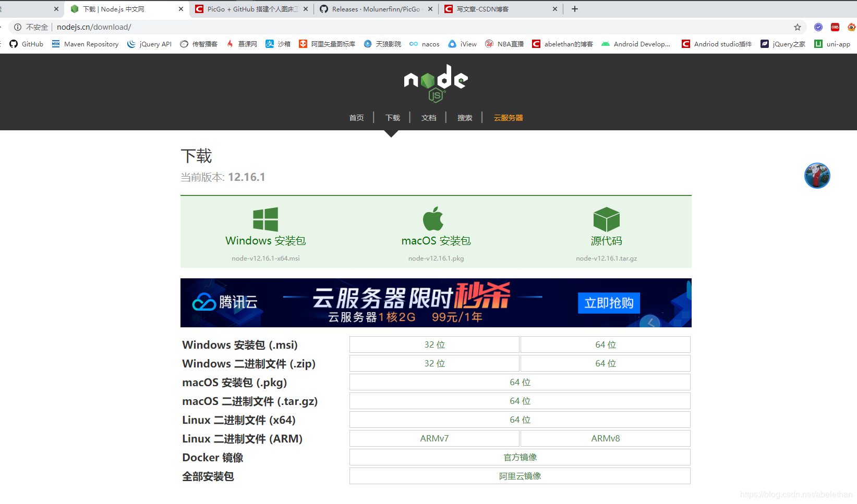The width and height of the screenshot is (857, 504).
Task: Close the 下载 | Node.js 中文网 tab
Action: tap(181, 9)
